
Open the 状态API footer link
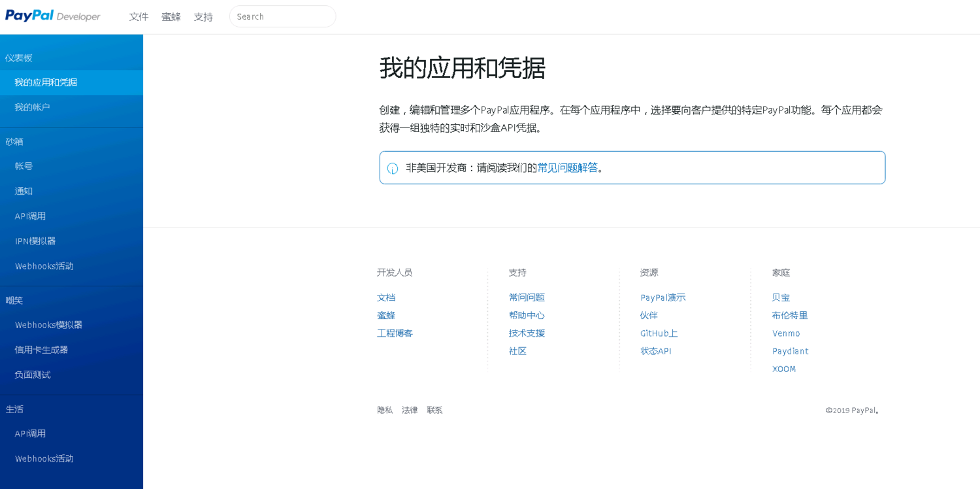(x=656, y=351)
